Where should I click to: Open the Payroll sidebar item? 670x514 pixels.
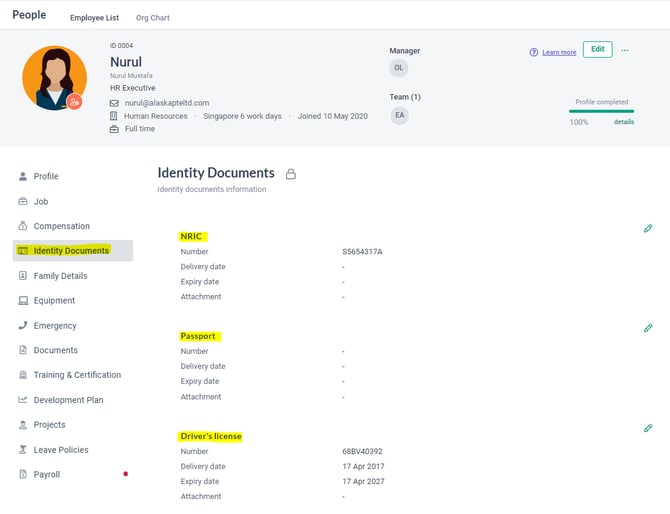click(47, 474)
